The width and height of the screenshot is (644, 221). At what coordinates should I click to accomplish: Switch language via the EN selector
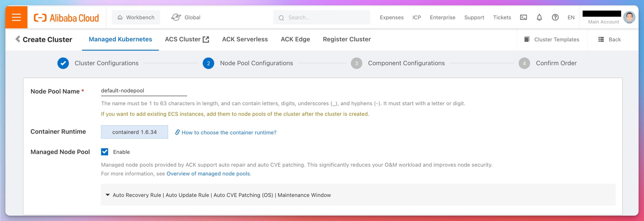point(571,17)
